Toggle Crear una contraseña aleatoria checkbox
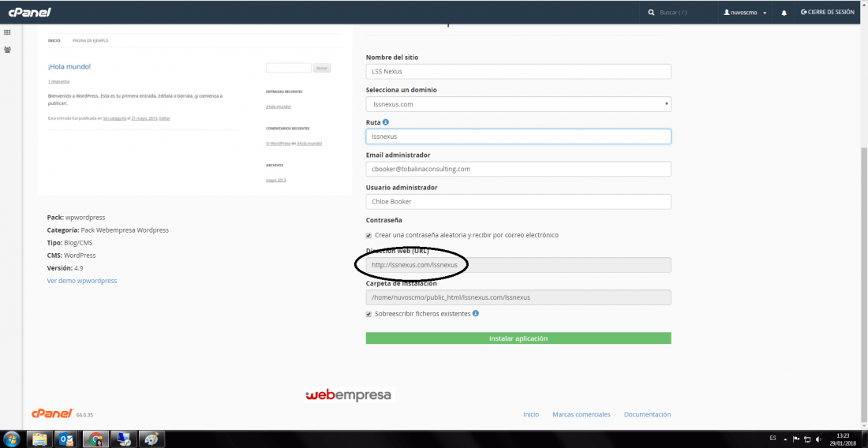 pos(369,235)
